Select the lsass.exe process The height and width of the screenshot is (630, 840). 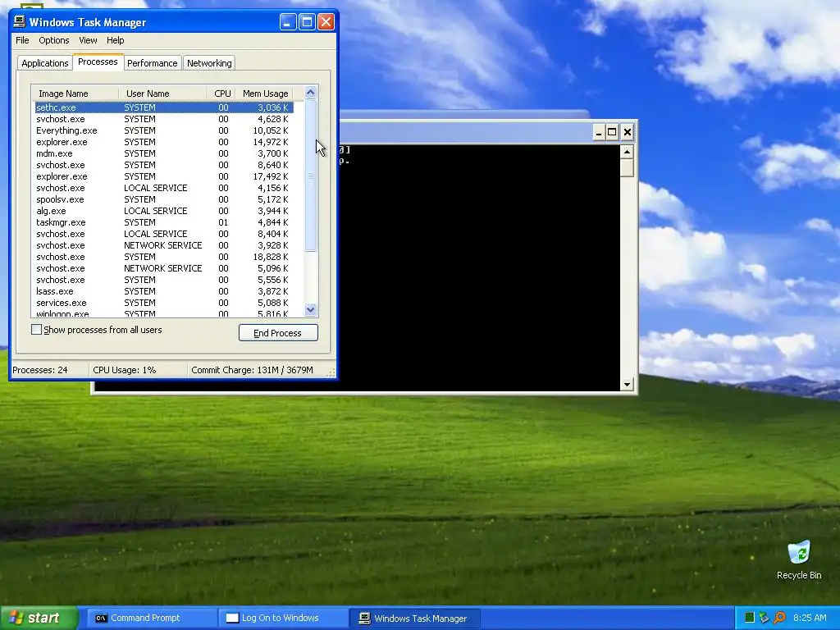164,291
